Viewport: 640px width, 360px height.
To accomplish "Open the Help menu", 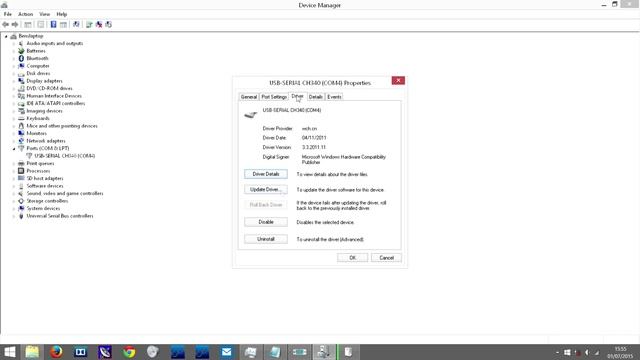I will click(x=61, y=14).
